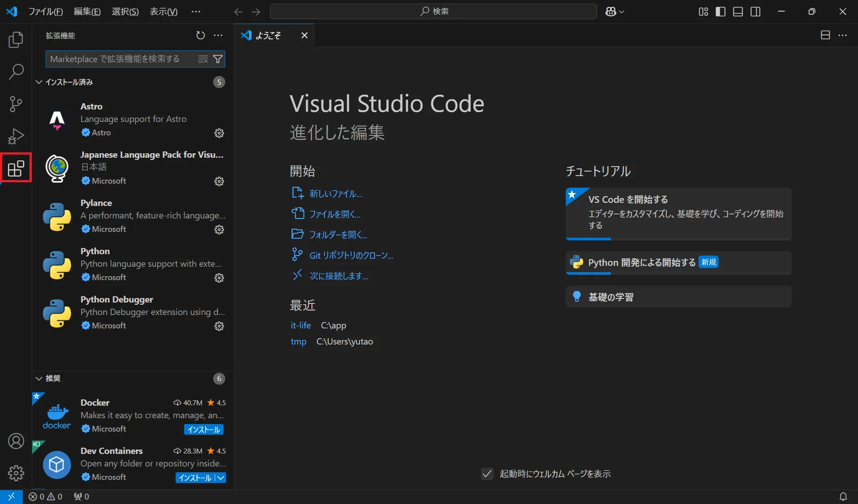Open Get Started with VS Code tutorial
858x504 pixels.
tap(678, 214)
